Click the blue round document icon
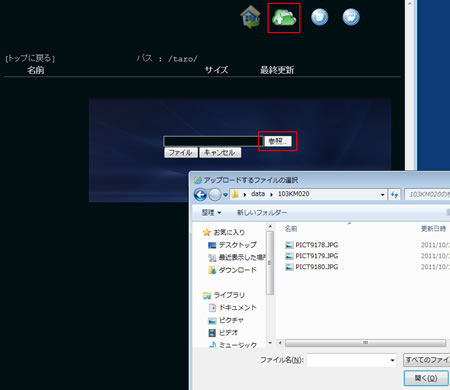Image resolution: width=450 pixels, height=390 pixels. click(319, 17)
